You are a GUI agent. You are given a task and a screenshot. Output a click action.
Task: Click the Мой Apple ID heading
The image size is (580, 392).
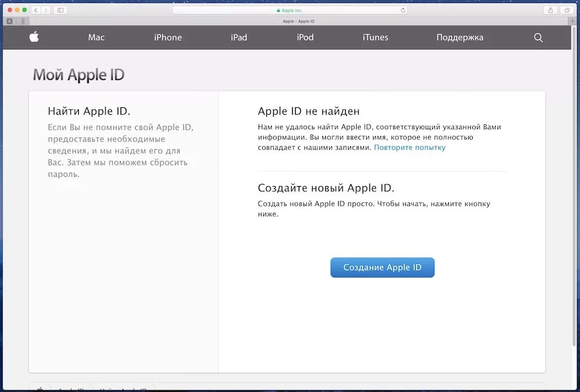(x=78, y=75)
